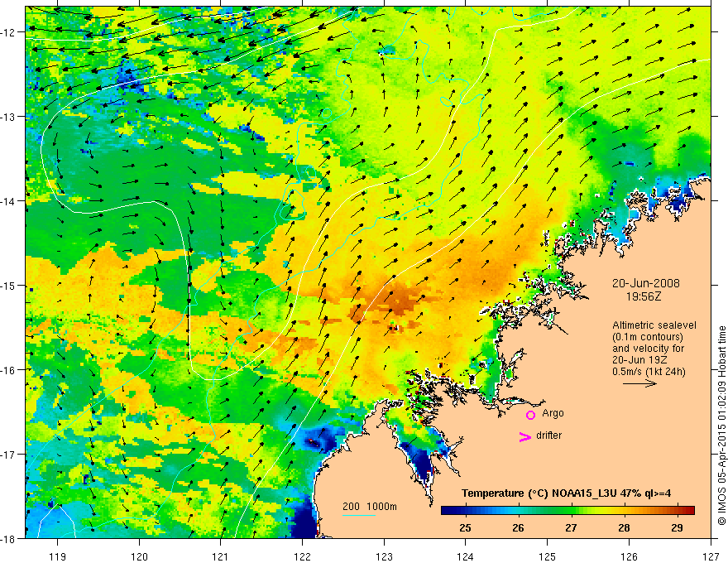Click the cold blue eddy spot near 17S 122.2E
The height and width of the screenshot is (563, 728).
pyautogui.click(x=317, y=441)
